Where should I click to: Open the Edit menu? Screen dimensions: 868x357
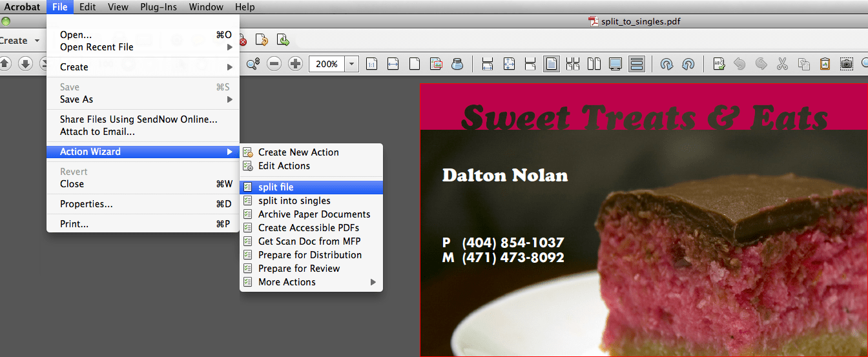click(x=87, y=7)
